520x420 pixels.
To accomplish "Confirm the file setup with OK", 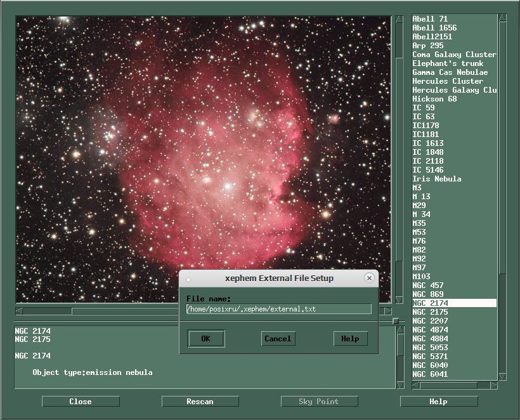I will tap(206, 339).
